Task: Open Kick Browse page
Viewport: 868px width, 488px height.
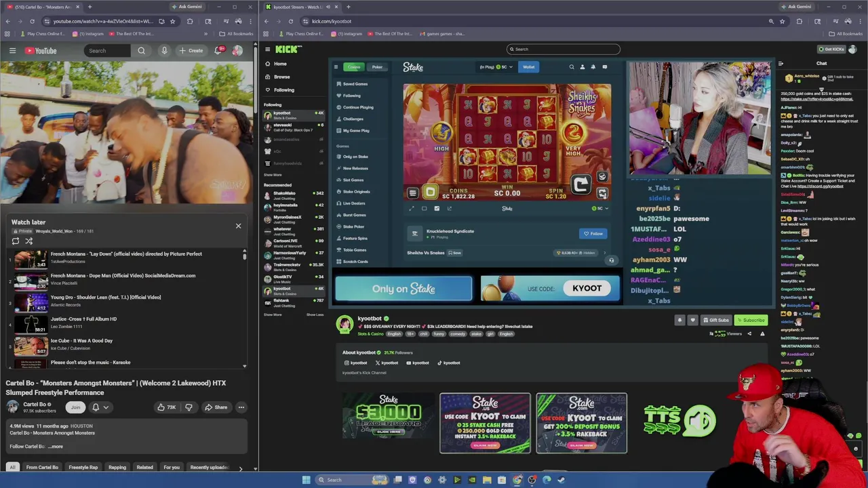Action: click(277, 77)
